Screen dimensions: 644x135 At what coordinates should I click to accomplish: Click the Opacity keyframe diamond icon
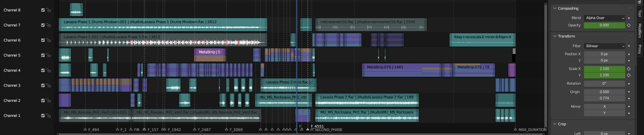pyautogui.click(x=629, y=25)
